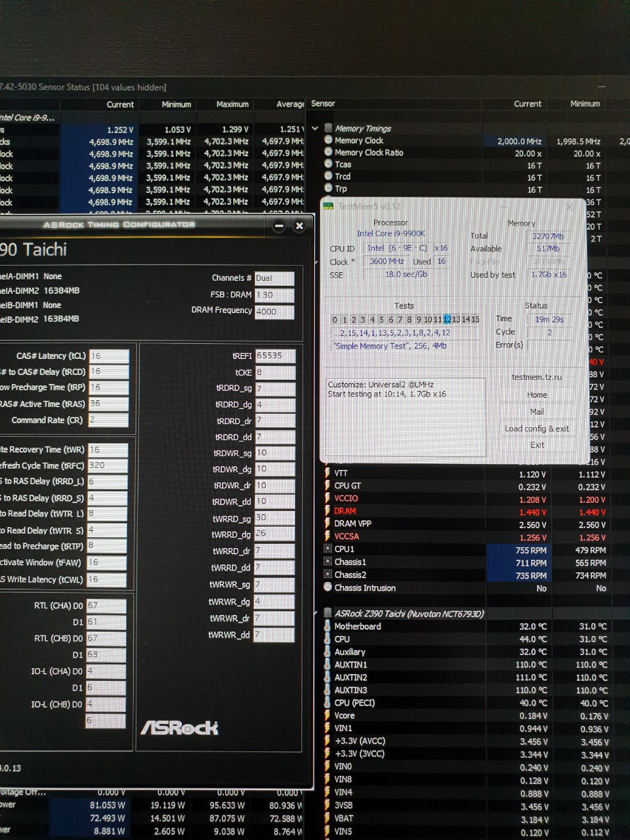Click the Exit button in TestMem5
The image size is (630, 840).
pyautogui.click(x=537, y=445)
